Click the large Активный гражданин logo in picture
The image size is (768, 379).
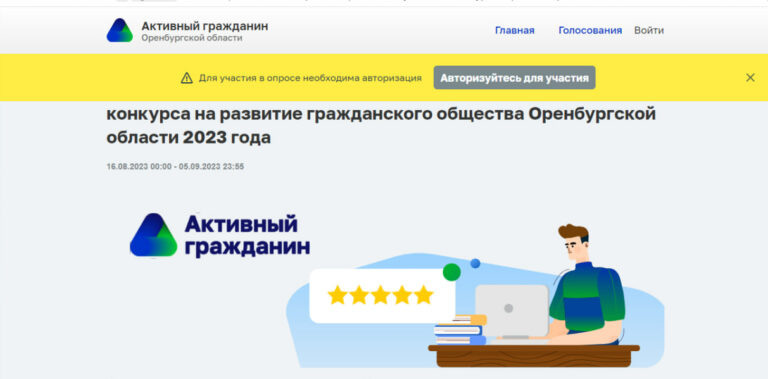tap(220, 236)
